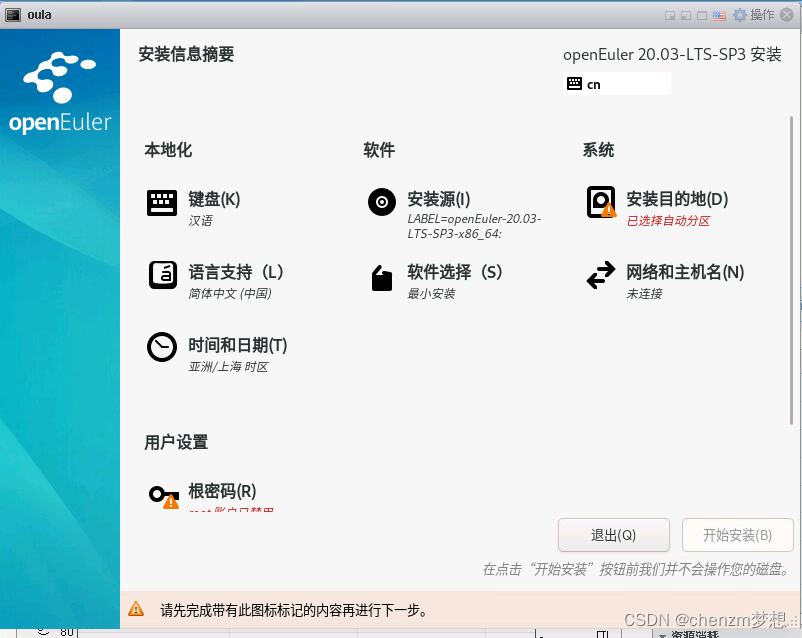
Task: Click the US flag keyboard icon
Action: click(719, 15)
